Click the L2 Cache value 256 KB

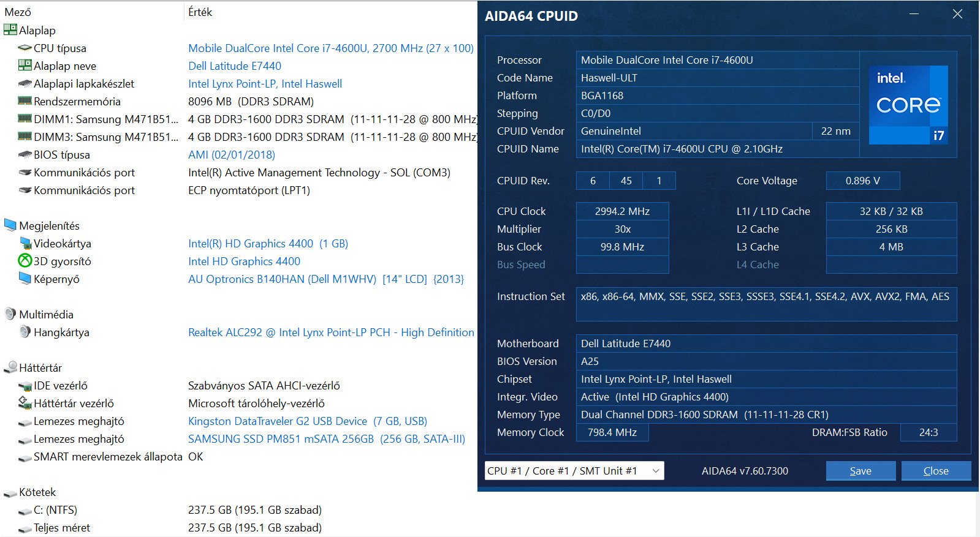pos(891,229)
